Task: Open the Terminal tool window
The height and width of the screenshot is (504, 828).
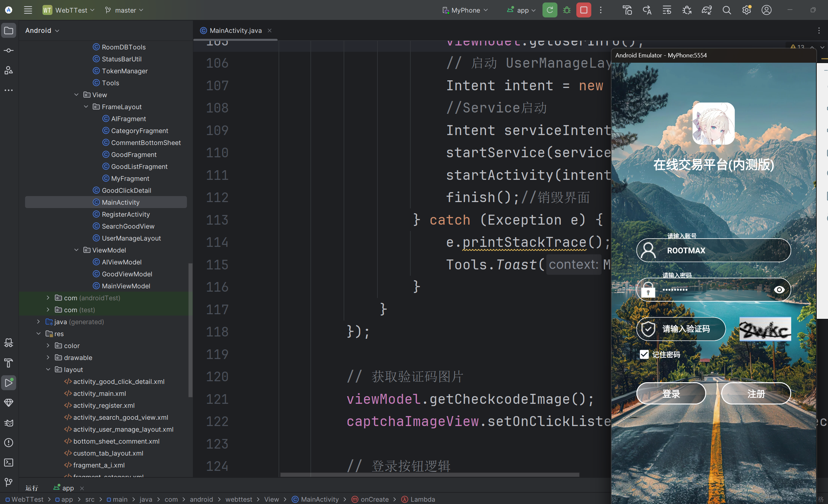Action: coord(9,463)
